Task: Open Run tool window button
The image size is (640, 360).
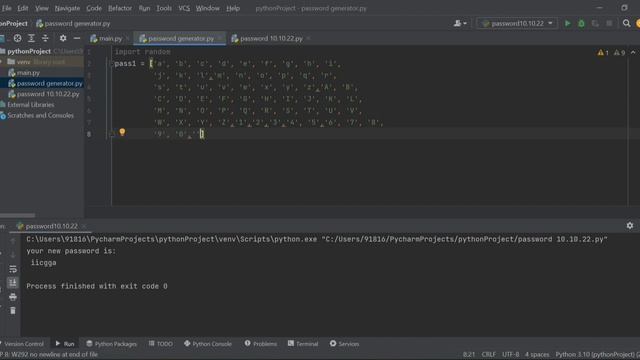Action: (x=65, y=344)
